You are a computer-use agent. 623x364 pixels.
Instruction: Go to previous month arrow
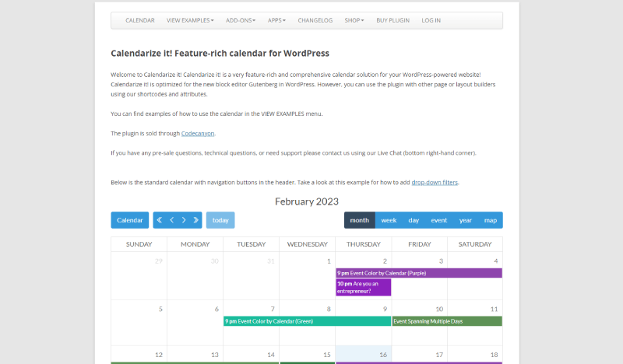pyautogui.click(x=171, y=220)
